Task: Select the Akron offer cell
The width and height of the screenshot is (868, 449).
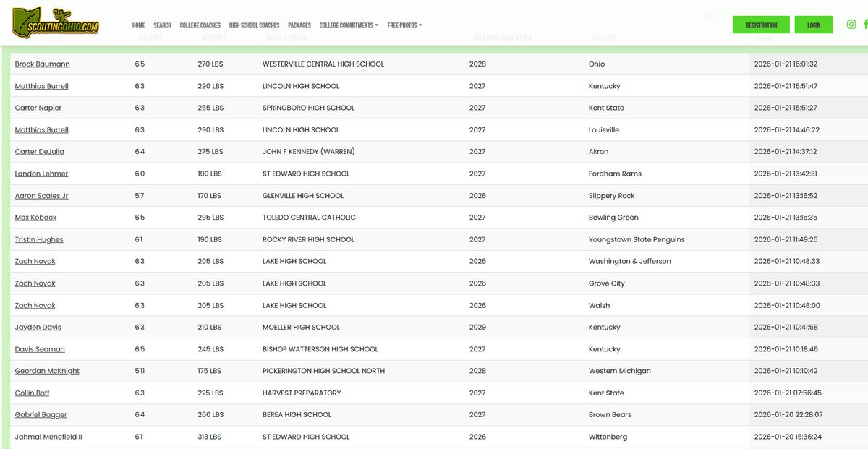Action: click(599, 152)
